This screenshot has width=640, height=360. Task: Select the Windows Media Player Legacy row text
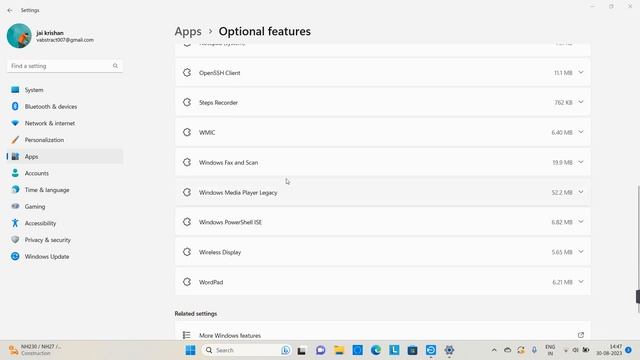click(238, 193)
